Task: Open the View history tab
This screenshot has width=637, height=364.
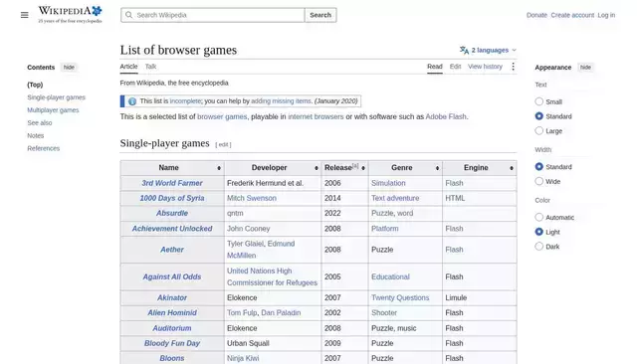Action: tap(485, 67)
